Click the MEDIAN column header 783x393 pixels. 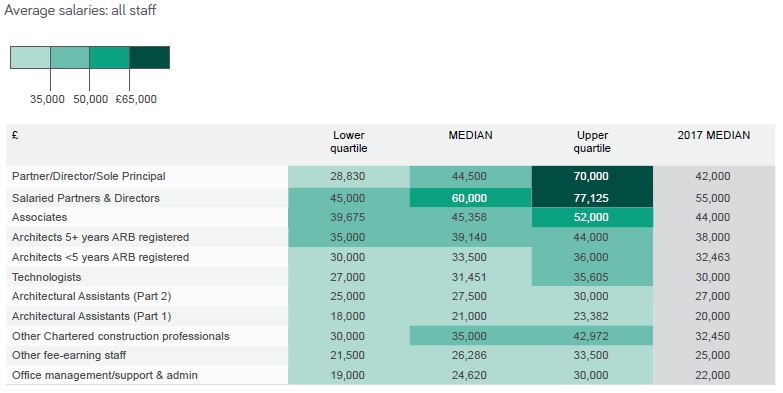tap(470, 135)
